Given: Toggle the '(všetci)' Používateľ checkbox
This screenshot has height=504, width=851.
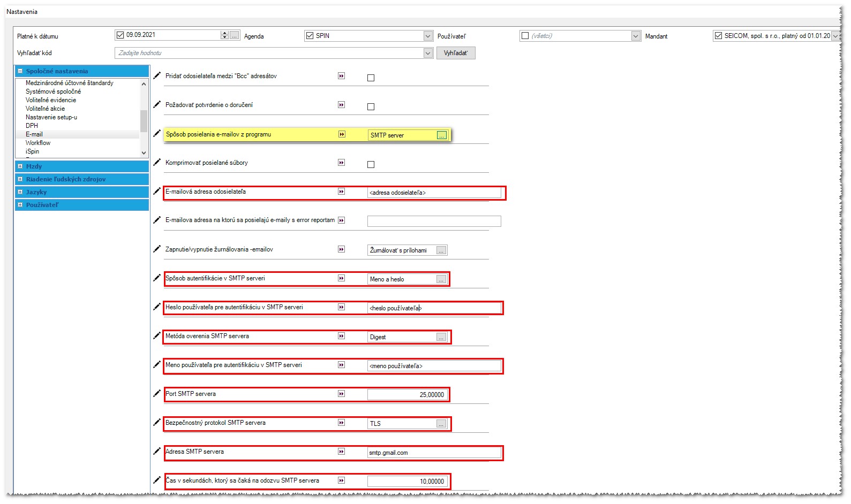Looking at the screenshot, I should [x=525, y=36].
